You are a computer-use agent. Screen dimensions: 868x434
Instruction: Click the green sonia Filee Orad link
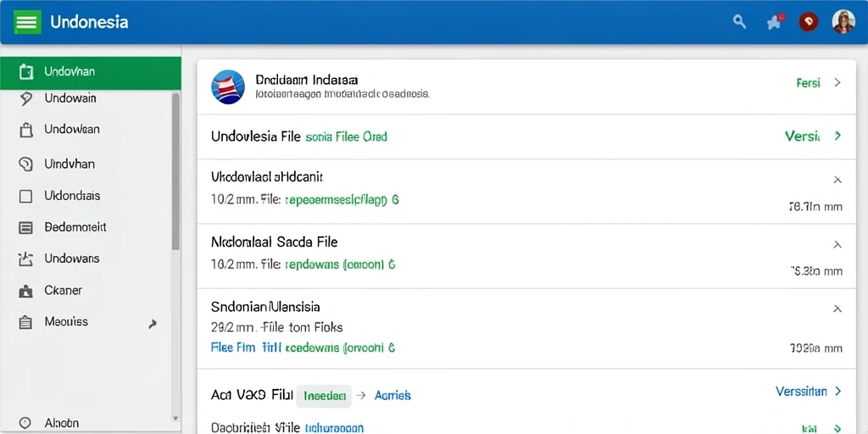(346, 136)
